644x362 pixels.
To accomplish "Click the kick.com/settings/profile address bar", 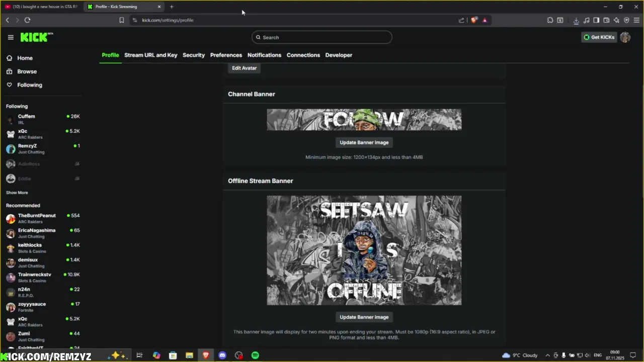I will (x=168, y=20).
